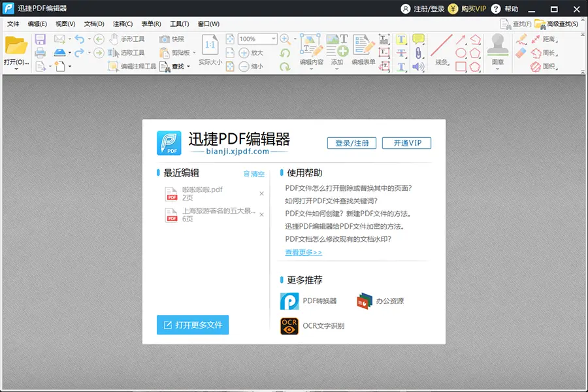This screenshot has width=588, height=392.
Task: Expand the Open (打开) button dropdown arrow
Action: coord(16,69)
